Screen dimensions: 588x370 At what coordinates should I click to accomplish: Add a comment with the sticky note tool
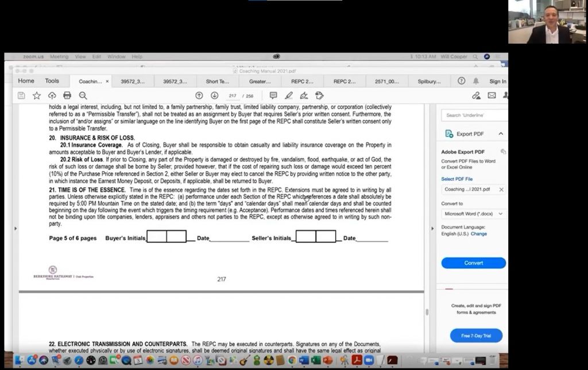pyautogui.click(x=273, y=95)
